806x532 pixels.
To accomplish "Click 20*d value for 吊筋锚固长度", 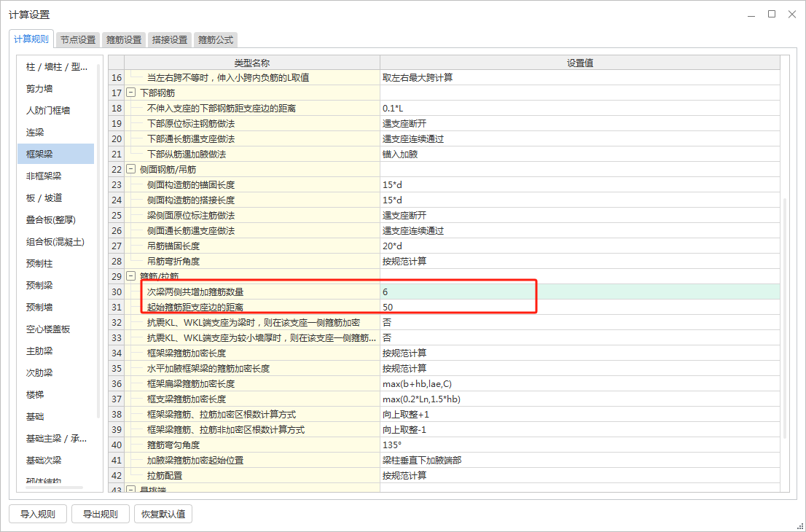I will [580, 246].
